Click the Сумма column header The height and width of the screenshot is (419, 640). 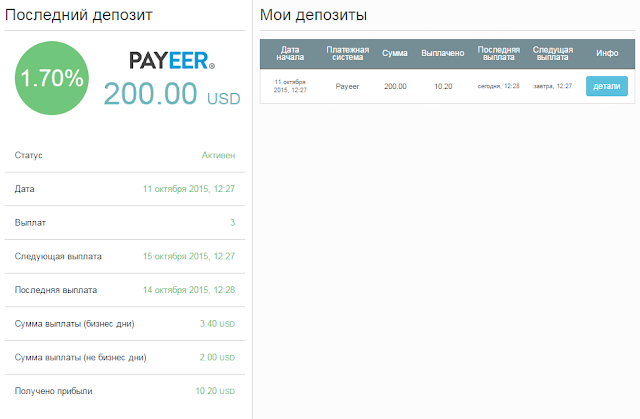click(395, 53)
